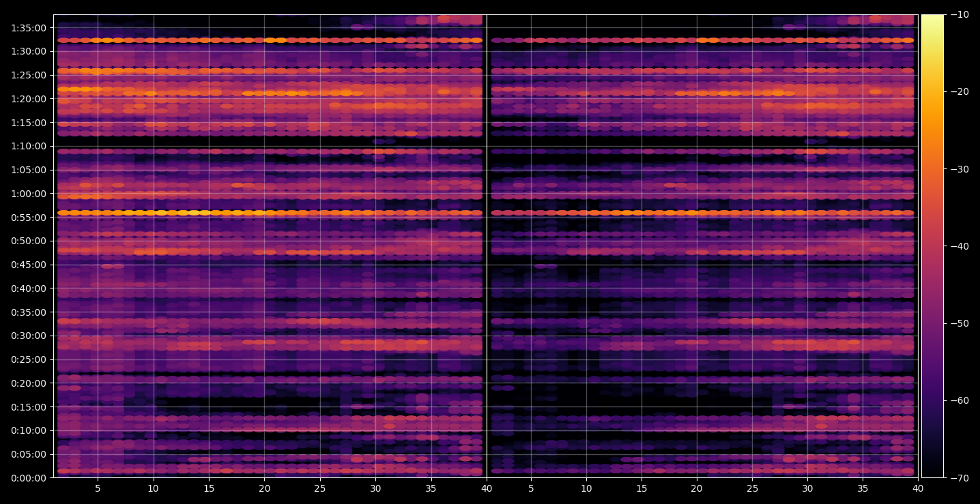The width and height of the screenshot is (980, 504).
Task: Select x-axis tick 10 under right heatmap
Action: point(586,489)
